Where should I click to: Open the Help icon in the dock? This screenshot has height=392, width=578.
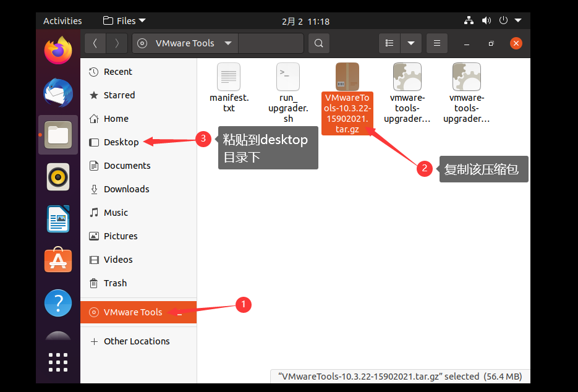tap(57, 303)
